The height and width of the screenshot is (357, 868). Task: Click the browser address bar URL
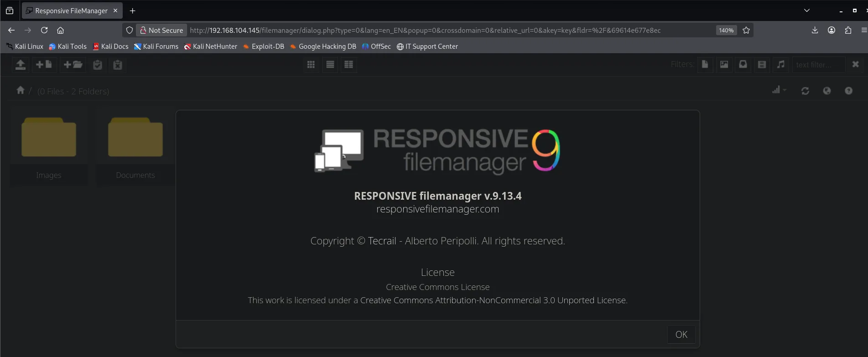pyautogui.click(x=425, y=30)
